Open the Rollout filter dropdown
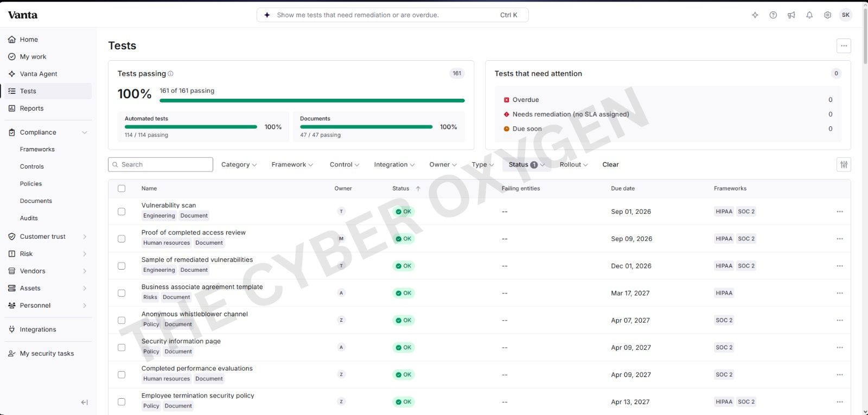Viewport: 868px width, 415px height. pyautogui.click(x=574, y=164)
